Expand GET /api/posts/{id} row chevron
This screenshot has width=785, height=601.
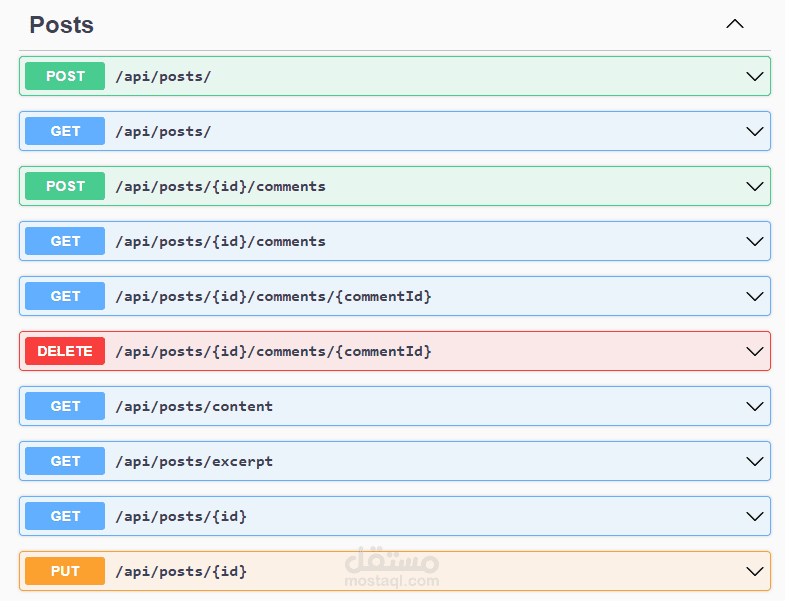point(755,516)
